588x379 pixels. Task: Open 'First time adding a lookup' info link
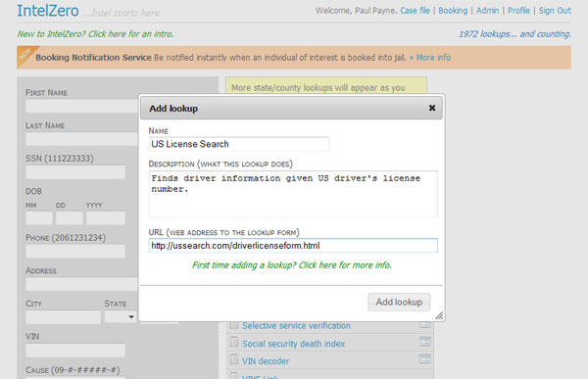click(x=292, y=265)
